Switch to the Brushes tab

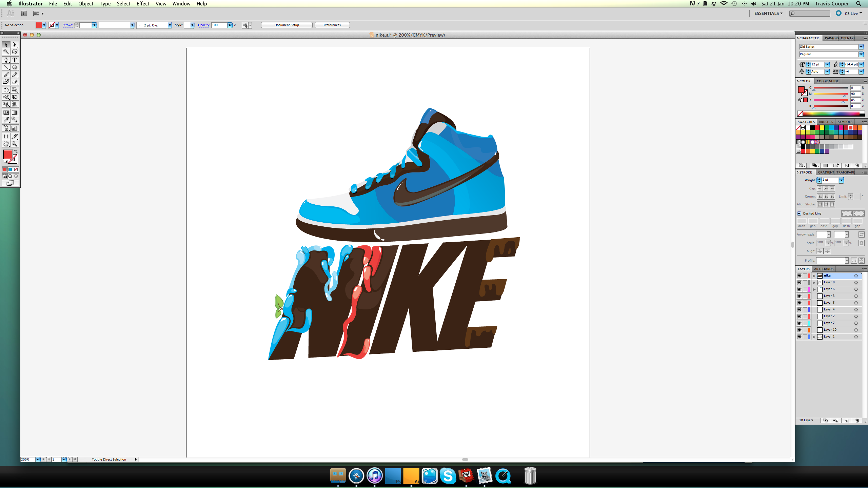(826, 122)
